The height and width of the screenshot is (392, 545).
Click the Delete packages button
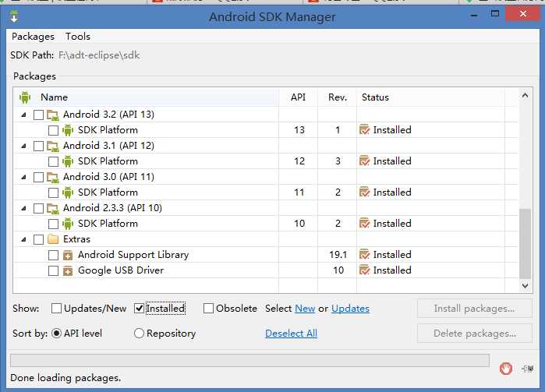click(x=475, y=334)
